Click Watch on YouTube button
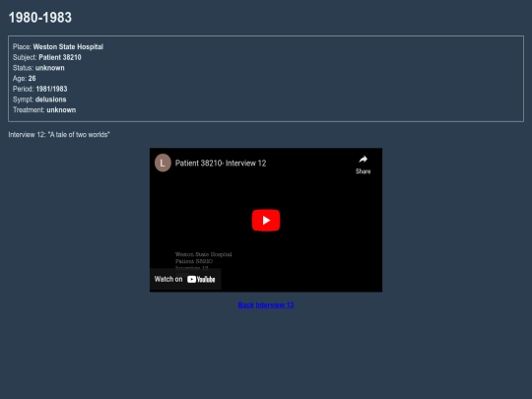 (185, 279)
